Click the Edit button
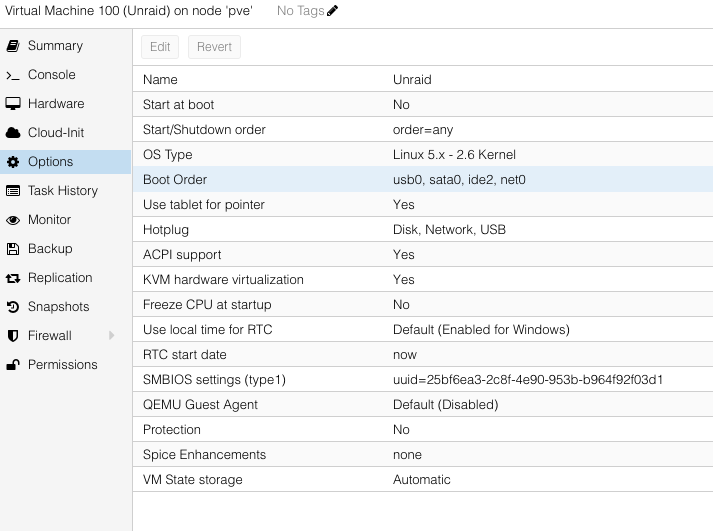The height and width of the screenshot is (531, 713). (160, 47)
